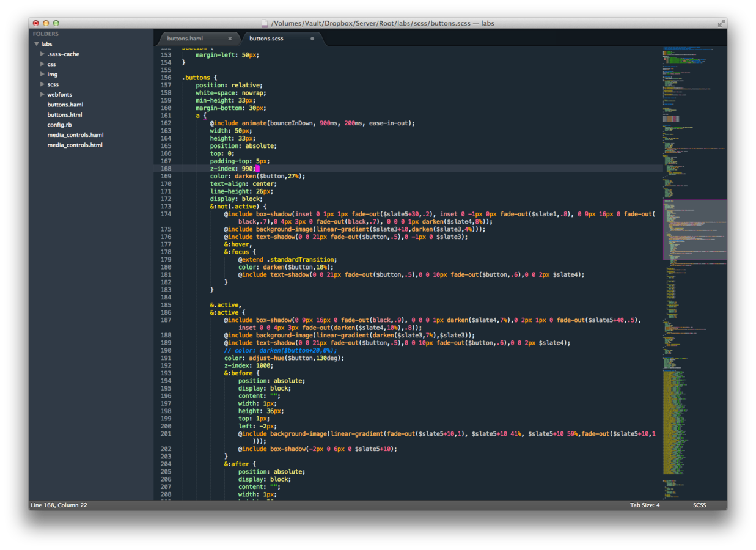Click 'color: adjust-hue($button,130deg);' line
This screenshot has height=550, width=756.
pos(284,358)
